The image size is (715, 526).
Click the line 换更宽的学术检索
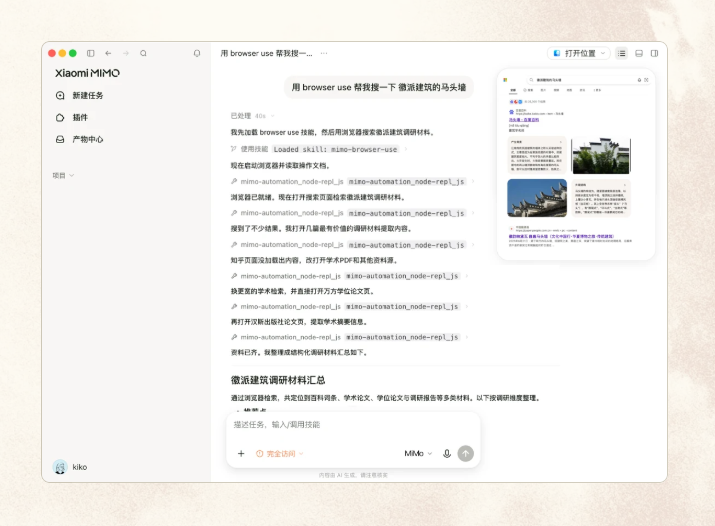303,291
